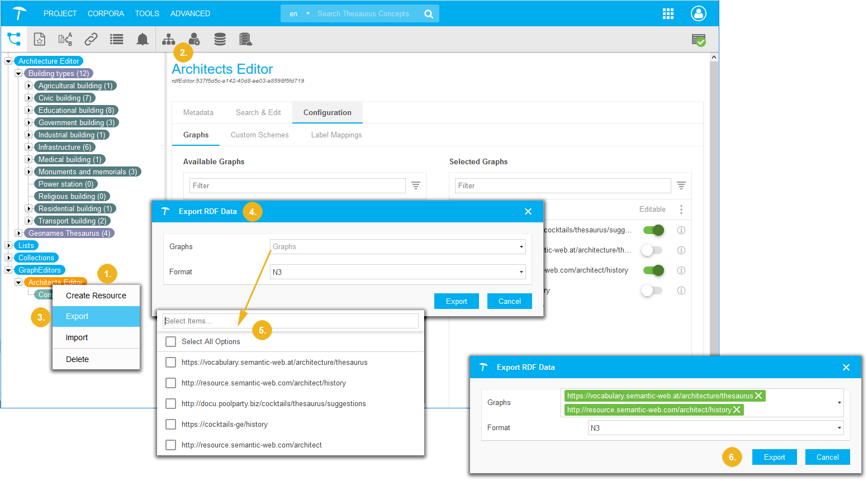The height and width of the screenshot is (481, 868).
Task: Click the chain link icon in toolbar
Action: coord(91,39)
